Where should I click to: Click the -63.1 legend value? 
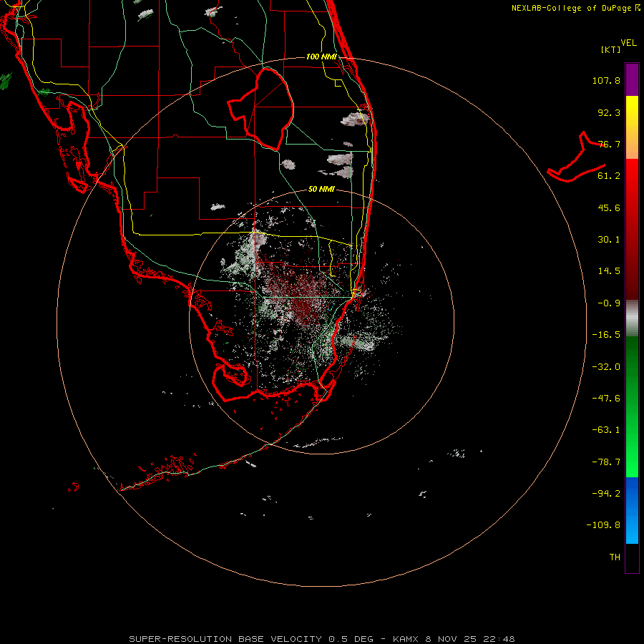(x=606, y=430)
